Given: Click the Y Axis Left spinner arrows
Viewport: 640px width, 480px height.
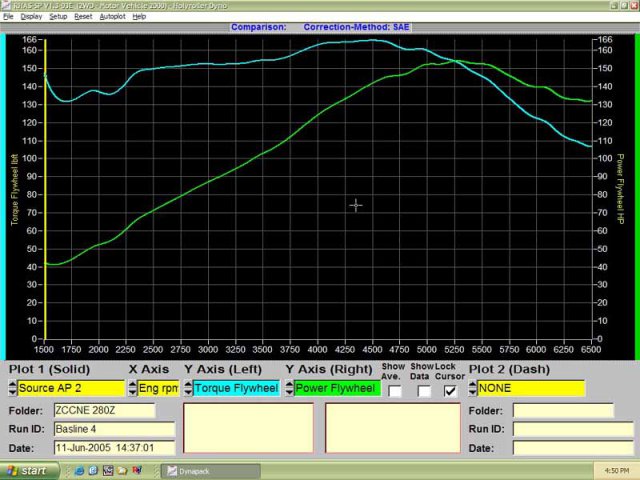Looking at the screenshot, I should pos(188,388).
